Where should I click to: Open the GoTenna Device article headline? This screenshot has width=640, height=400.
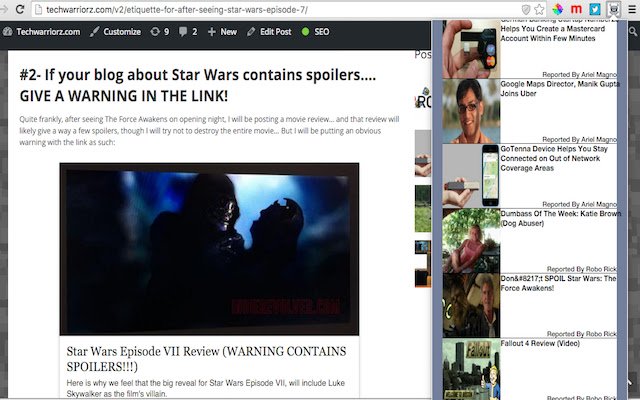tap(554, 158)
